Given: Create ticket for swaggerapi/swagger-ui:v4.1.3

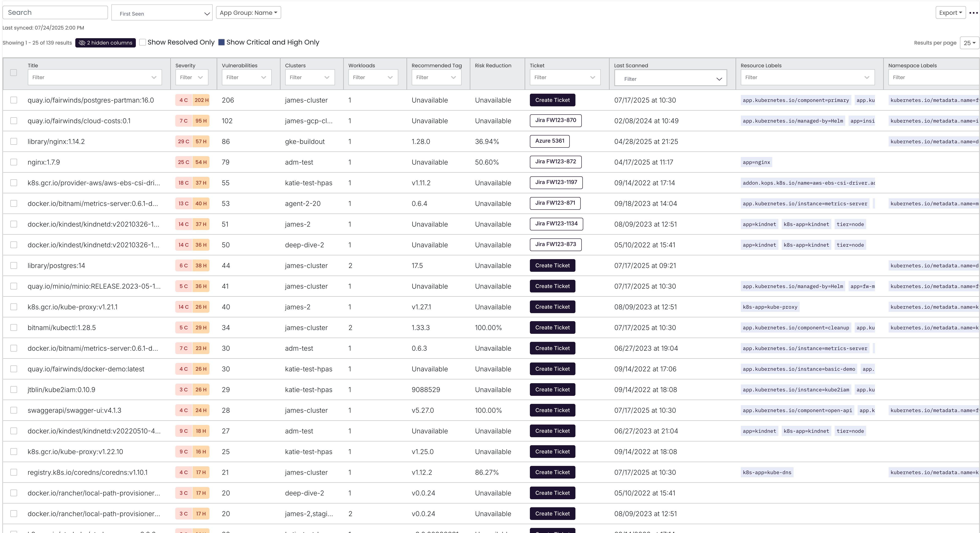Looking at the screenshot, I should pos(552,410).
